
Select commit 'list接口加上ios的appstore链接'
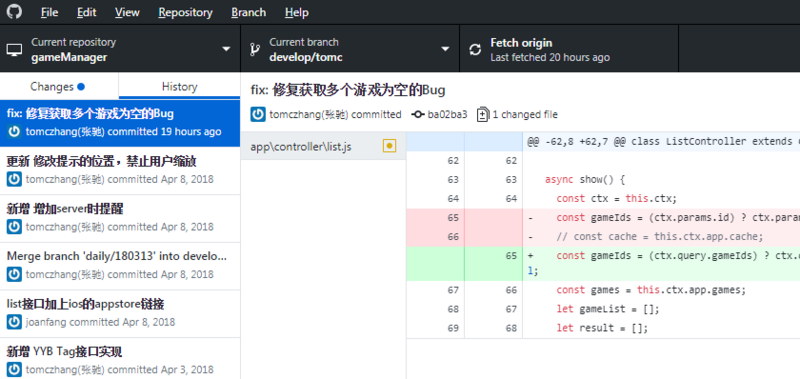[120, 314]
